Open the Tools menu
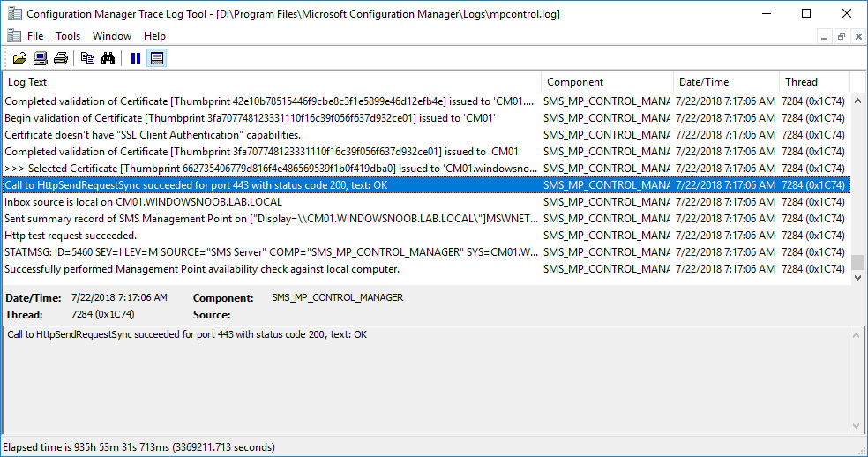The width and height of the screenshot is (868, 457). point(68,36)
